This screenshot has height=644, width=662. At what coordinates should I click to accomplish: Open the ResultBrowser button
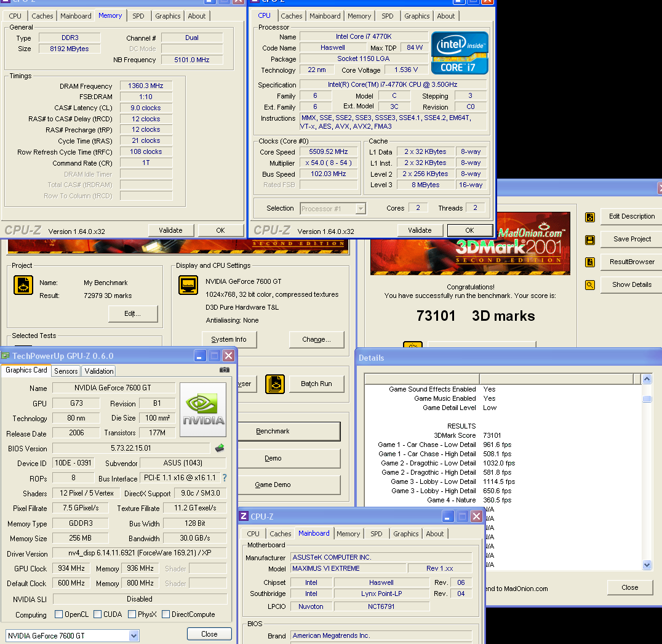(x=632, y=262)
